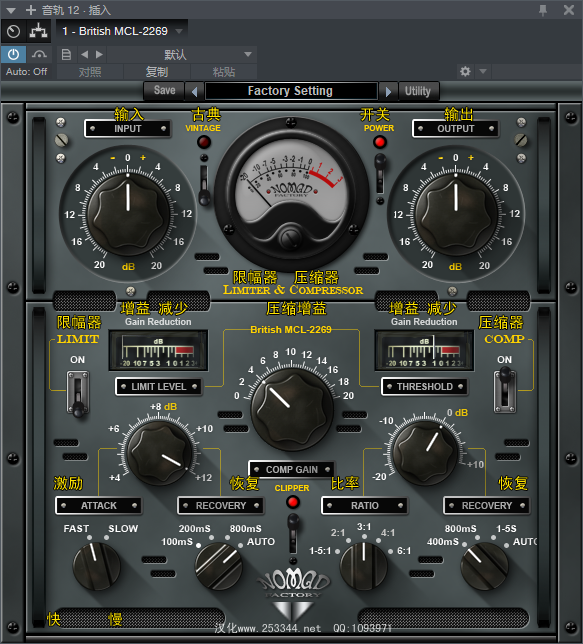Viewport: 583px width, 644px height.
Task: Click the THRESHOLD knob
Action: tap(425, 452)
